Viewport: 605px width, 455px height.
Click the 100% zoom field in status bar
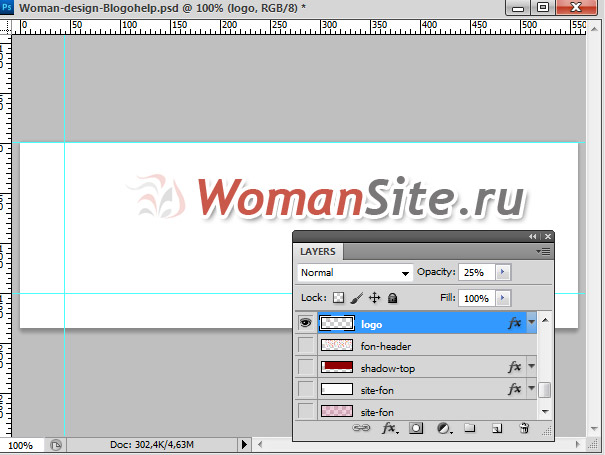(x=21, y=445)
